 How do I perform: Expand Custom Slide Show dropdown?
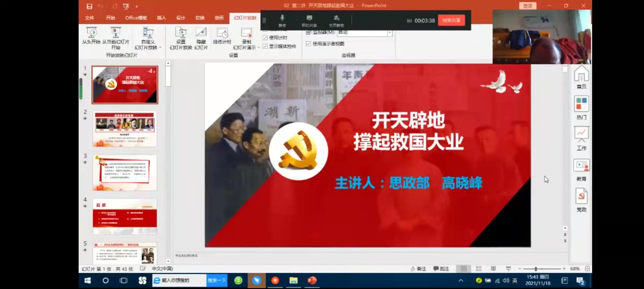(160, 48)
